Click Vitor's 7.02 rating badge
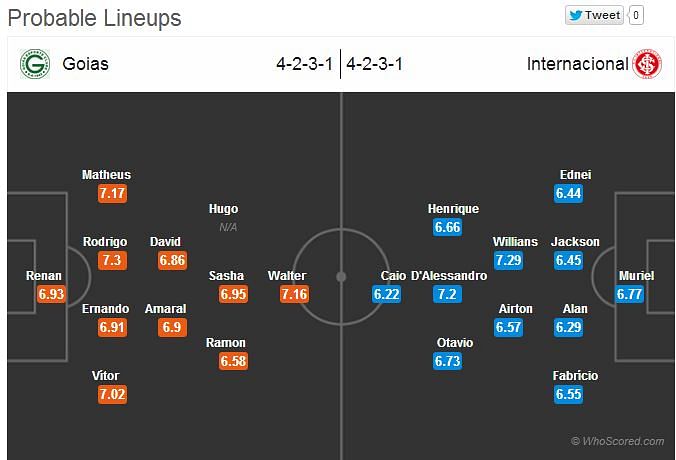 click(112, 394)
